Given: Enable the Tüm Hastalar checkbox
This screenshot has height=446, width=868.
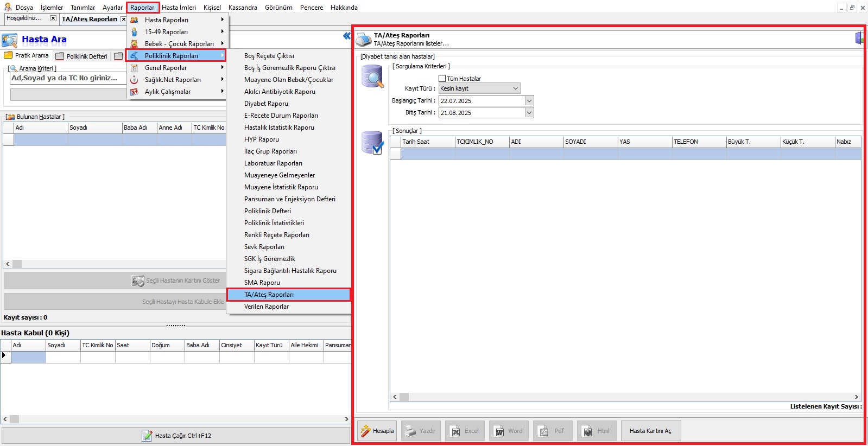Looking at the screenshot, I should point(442,79).
